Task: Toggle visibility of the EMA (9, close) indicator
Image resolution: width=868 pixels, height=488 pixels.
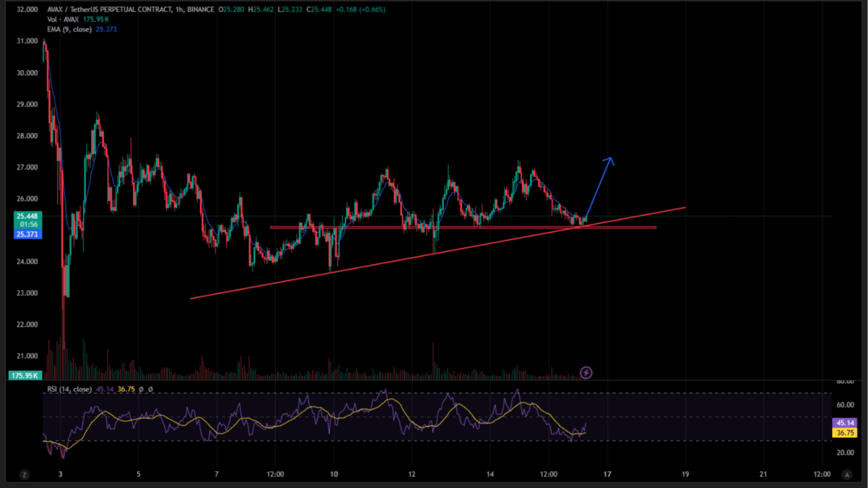Action: [70, 29]
